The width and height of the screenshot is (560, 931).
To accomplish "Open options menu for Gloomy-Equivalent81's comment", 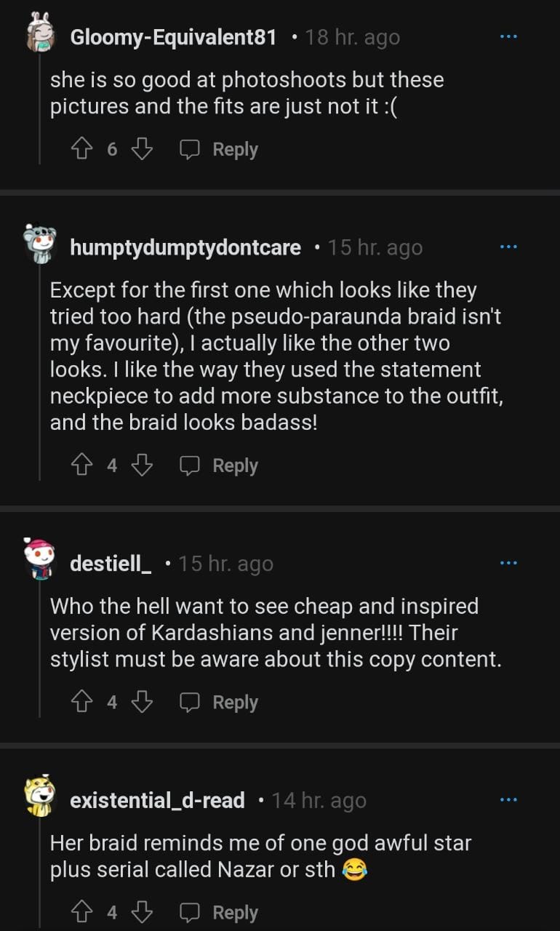I will click(508, 37).
